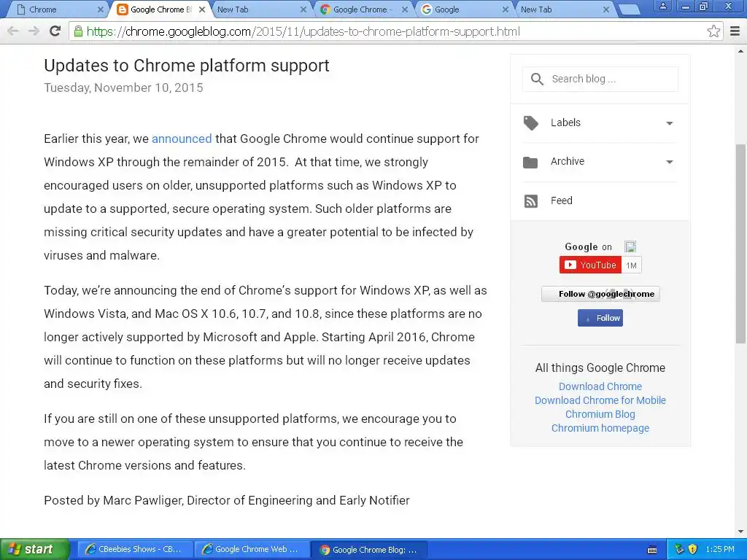Click the security shield tray icon
This screenshot has width=747, height=560.
693,549
